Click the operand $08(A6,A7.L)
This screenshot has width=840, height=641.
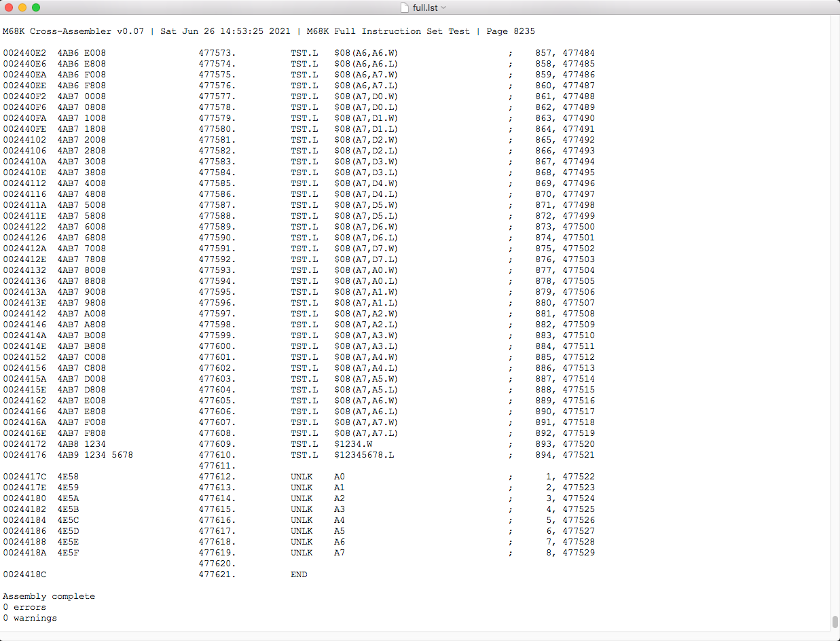367,86
